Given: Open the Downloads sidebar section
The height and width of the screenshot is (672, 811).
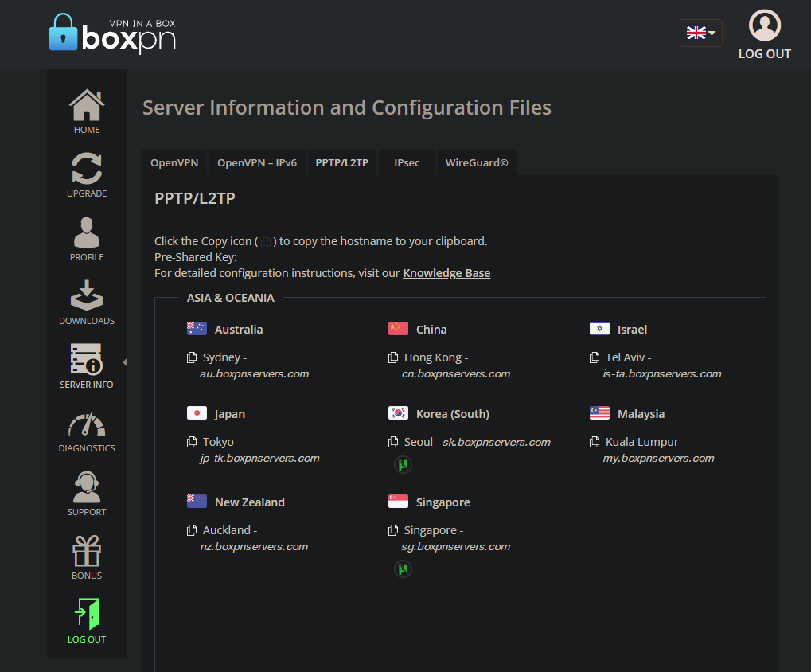Looking at the screenshot, I should (87, 303).
